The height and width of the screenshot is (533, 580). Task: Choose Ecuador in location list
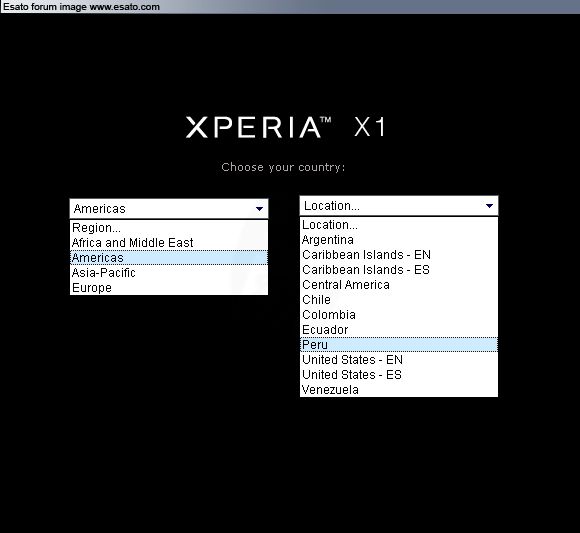[399, 330]
